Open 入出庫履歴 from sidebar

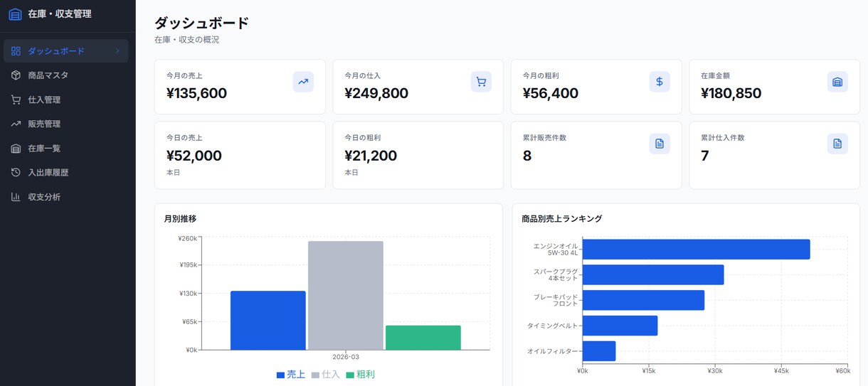(66, 173)
